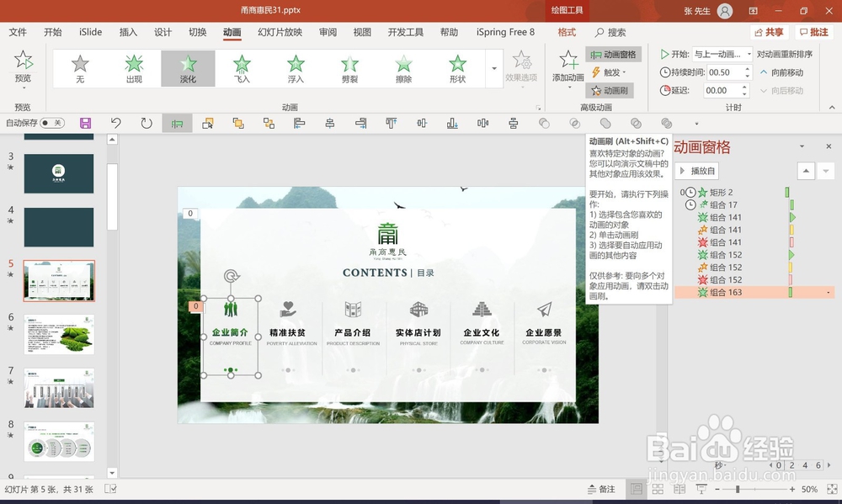Select the 淡化 (Fade) animation effect
The image size is (842, 504).
coord(188,69)
